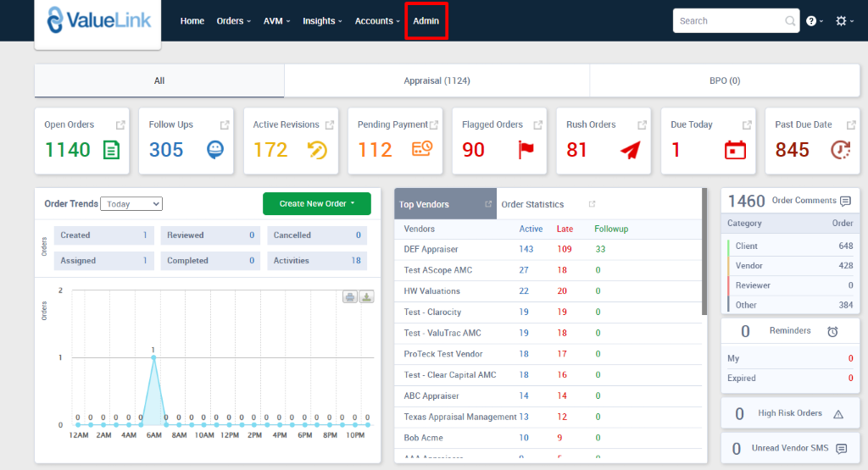This screenshot has width=868, height=470.
Task: Open the Admin menu item
Action: click(426, 21)
